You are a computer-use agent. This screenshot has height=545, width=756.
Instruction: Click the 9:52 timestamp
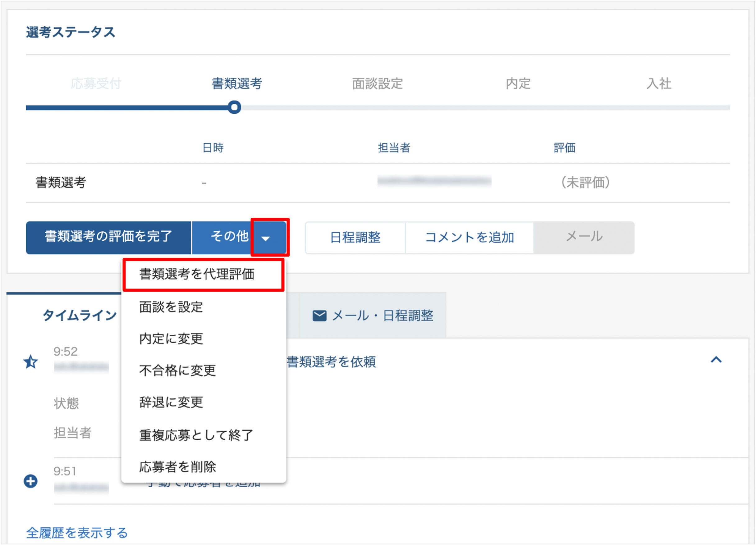[x=66, y=352]
